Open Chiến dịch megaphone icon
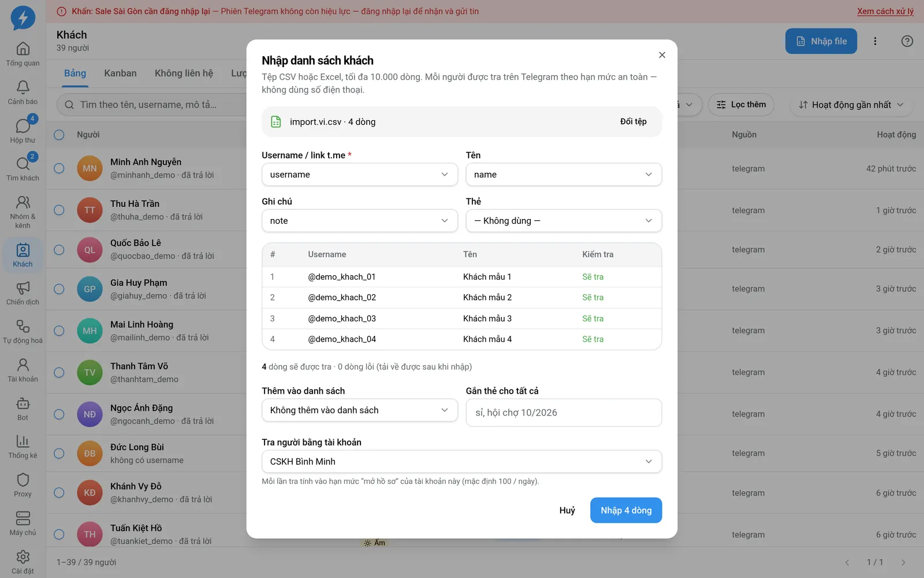This screenshot has width=924, height=578. tap(23, 288)
